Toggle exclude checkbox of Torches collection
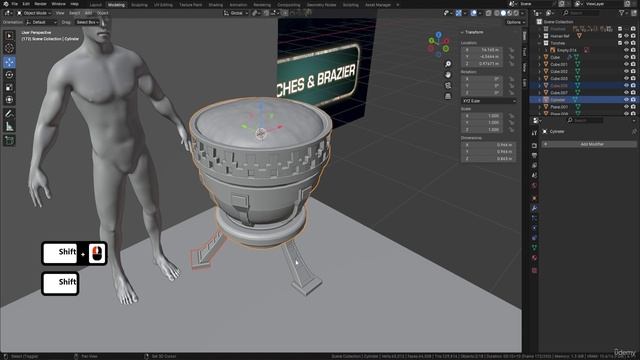640x360 pixels. coord(620,43)
